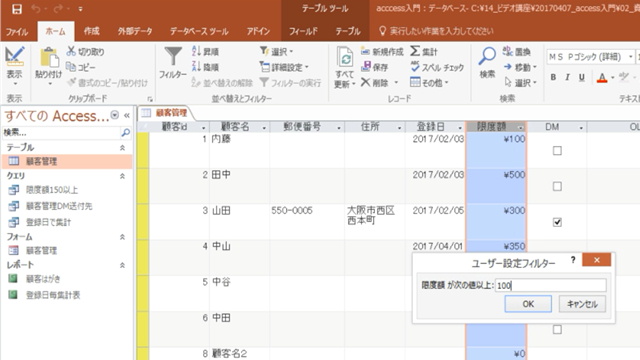Click the Undo arrow in the title bar

tap(36, 9)
